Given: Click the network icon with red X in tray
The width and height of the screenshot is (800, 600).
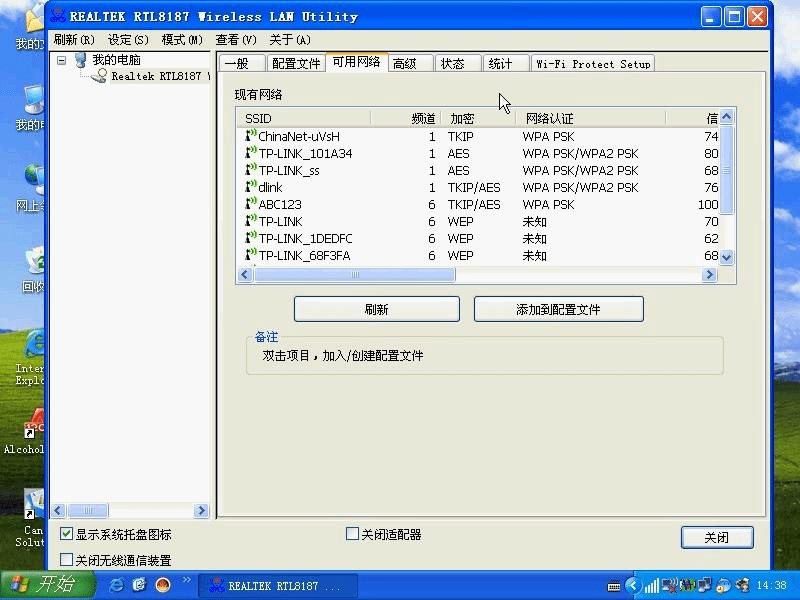Looking at the screenshot, I should pos(668,585).
